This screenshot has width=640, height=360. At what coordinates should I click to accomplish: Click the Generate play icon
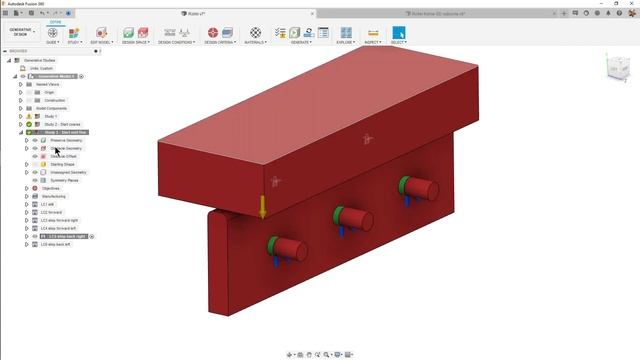click(295, 33)
